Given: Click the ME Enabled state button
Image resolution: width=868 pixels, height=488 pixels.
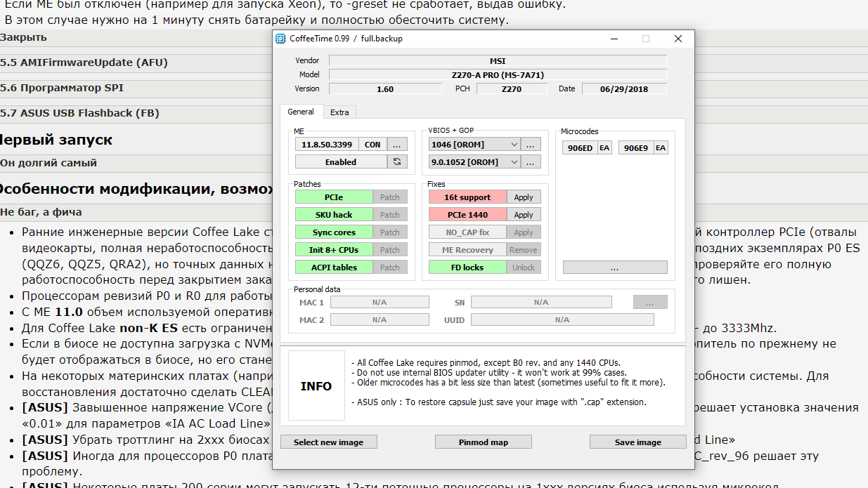Looking at the screenshot, I should [x=341, y=161].
